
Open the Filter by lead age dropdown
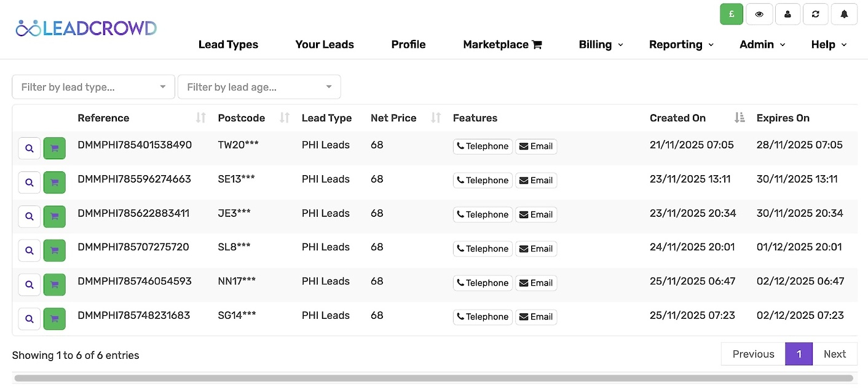pyautogui.click(x=259, y=87)
